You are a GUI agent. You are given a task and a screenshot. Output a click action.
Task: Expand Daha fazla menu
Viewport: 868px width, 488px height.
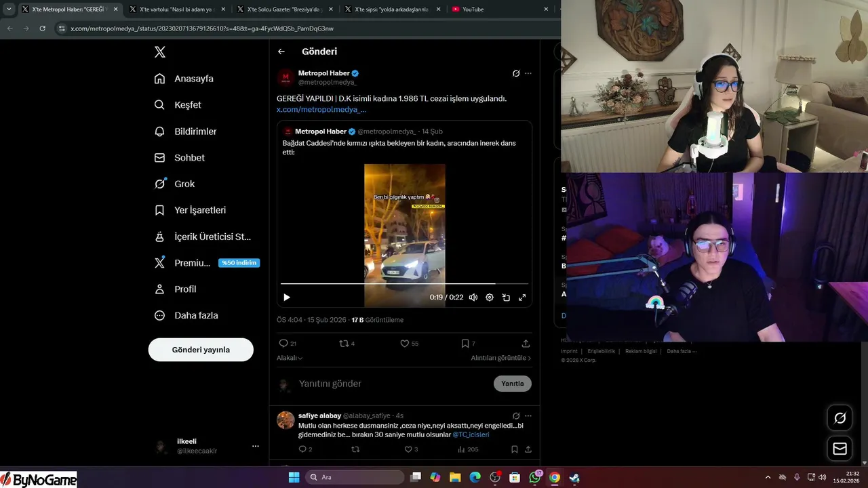[x=186, y=315]
